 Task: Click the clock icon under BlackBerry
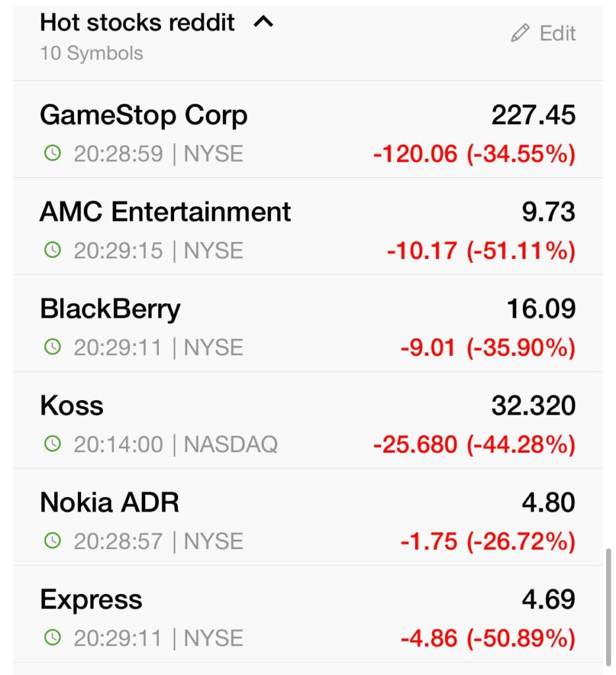(53, 347)
